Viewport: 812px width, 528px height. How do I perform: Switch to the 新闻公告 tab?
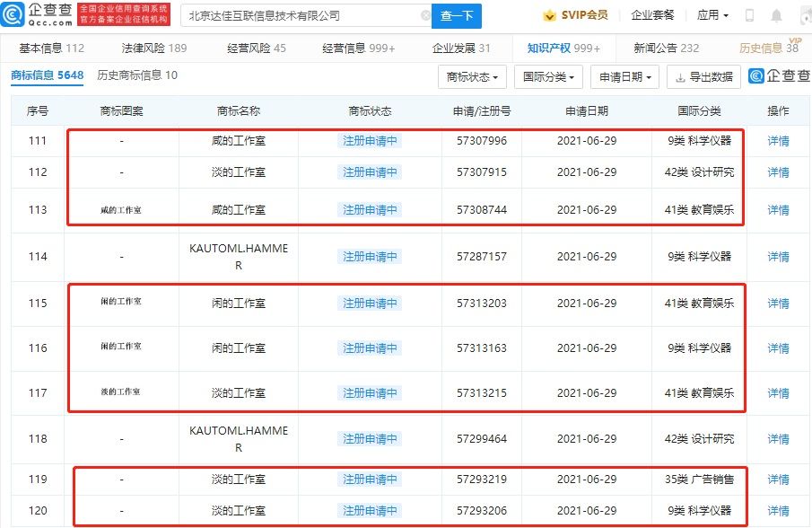[666, 48]
